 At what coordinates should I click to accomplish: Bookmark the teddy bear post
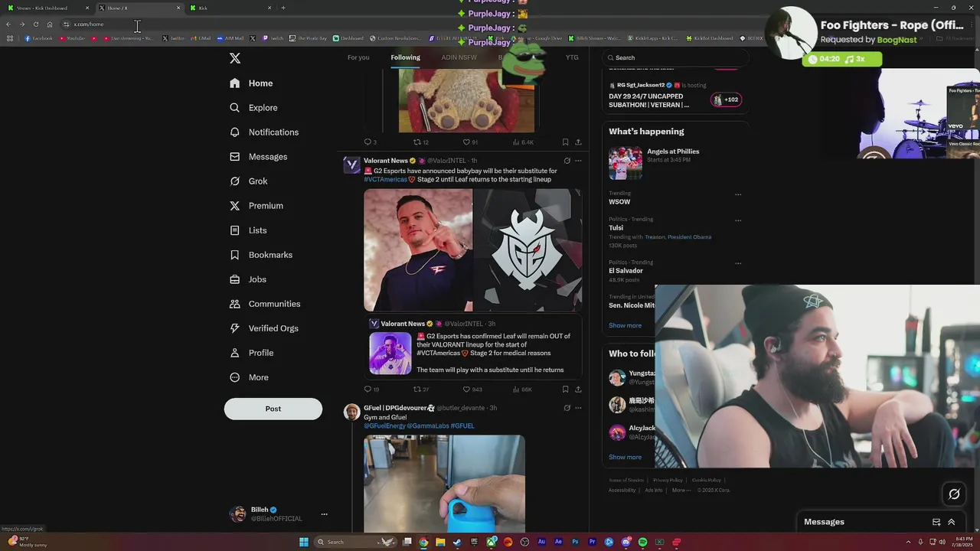pyautogui.click(x=565, y=142)
